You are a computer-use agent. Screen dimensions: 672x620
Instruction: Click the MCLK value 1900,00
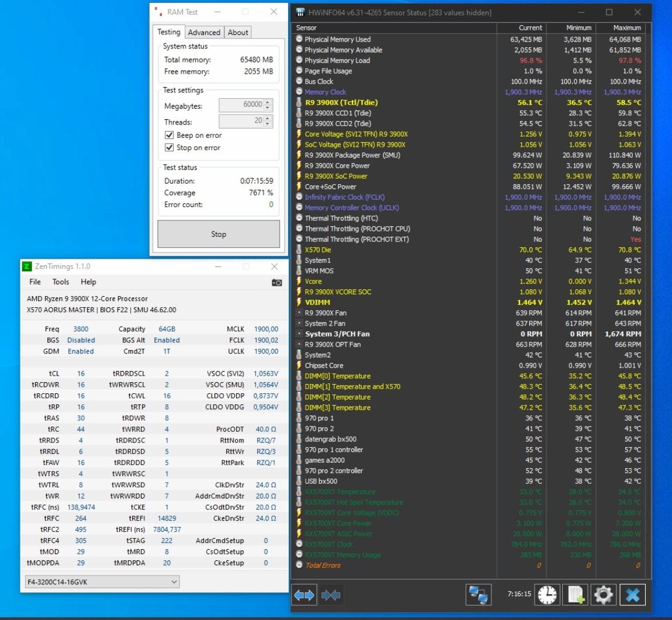coord(266,328)
